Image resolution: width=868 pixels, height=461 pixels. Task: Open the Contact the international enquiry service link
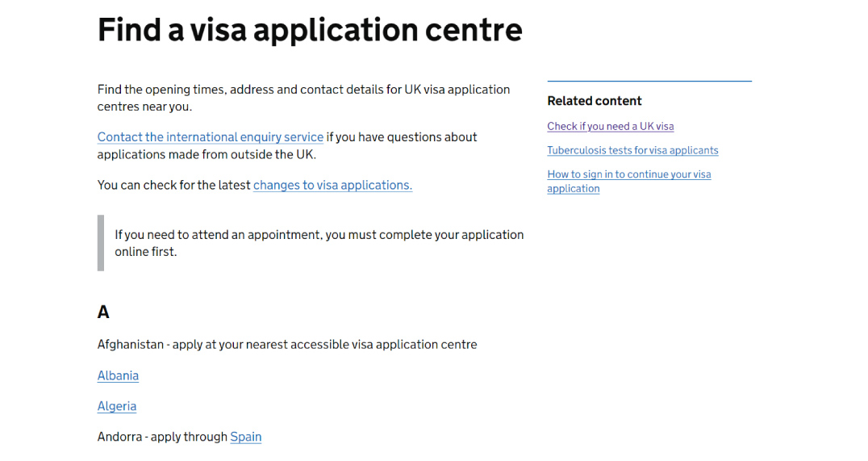coord(211,137)
